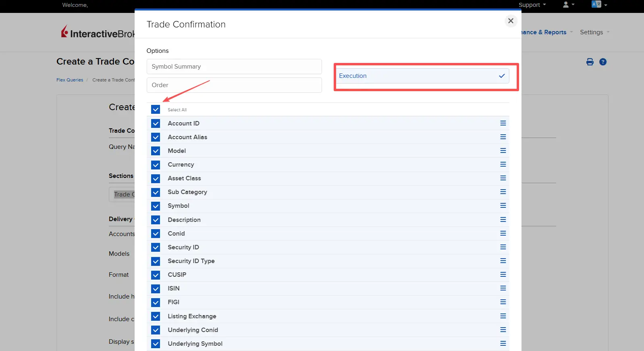The image size is (644, 351).
Task: Toggle the Select All checkbox
Action: (x=156, y=109)
